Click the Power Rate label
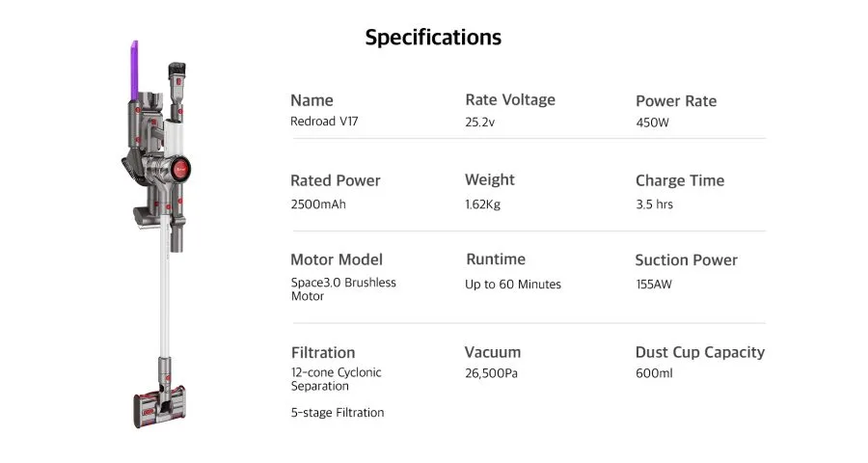 click(x=676, y=100)
